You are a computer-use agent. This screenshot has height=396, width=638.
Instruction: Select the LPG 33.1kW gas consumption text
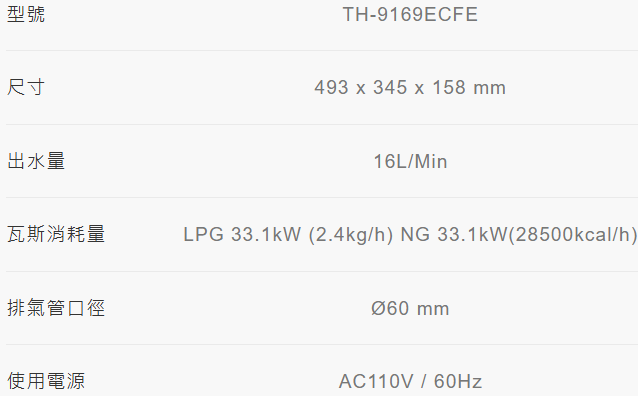coord(243,235)
